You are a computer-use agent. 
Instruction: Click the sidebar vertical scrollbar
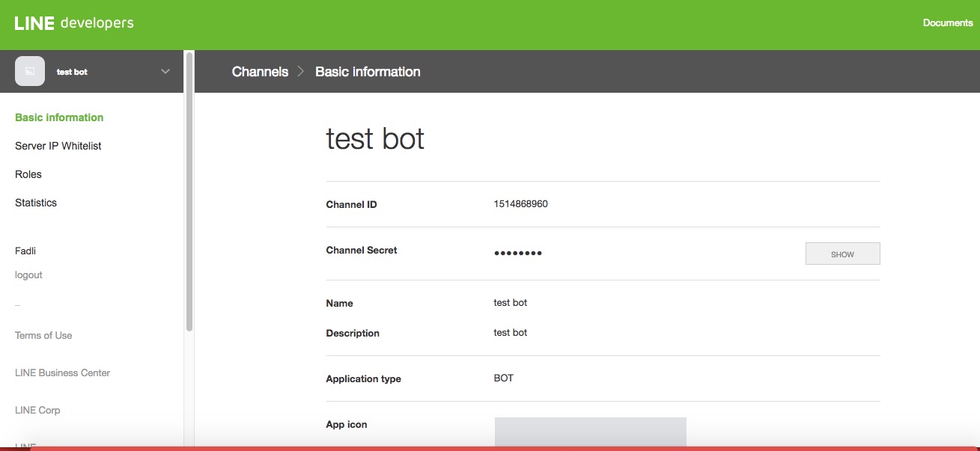tap(189, 191)
